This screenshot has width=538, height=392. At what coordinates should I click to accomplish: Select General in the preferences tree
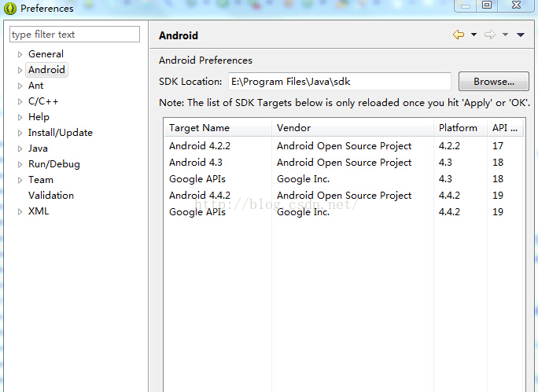(x=46, y=53)
